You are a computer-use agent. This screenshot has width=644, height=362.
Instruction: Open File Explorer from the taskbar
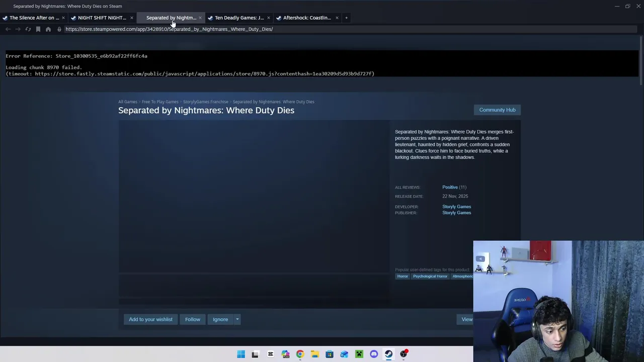pyautogui.click(x=314, y=354)
